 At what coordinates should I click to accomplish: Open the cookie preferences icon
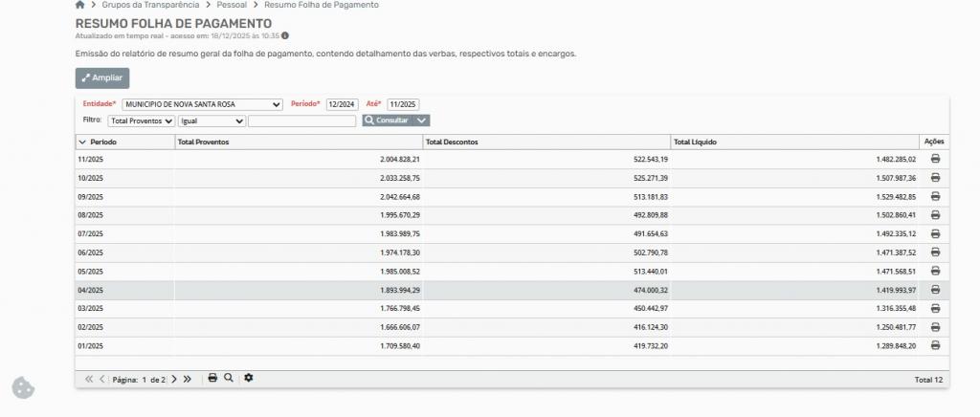pyautogui.click(x=23, y=387)
